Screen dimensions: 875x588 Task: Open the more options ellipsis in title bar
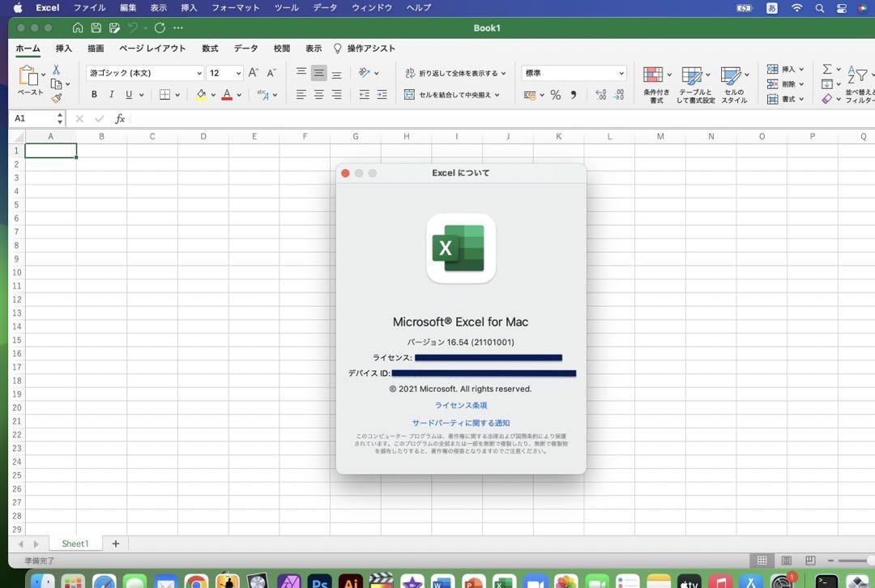[x=178, y=28]
